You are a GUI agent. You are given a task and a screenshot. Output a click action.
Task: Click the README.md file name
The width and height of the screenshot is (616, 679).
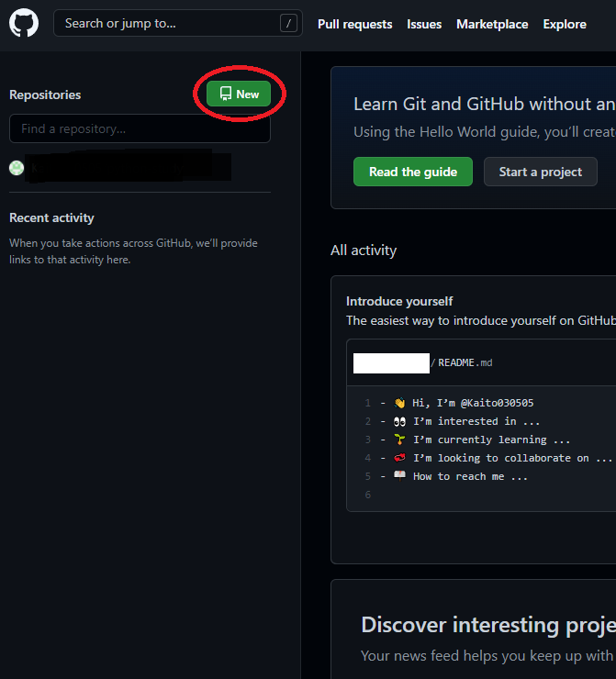(465, 362)
